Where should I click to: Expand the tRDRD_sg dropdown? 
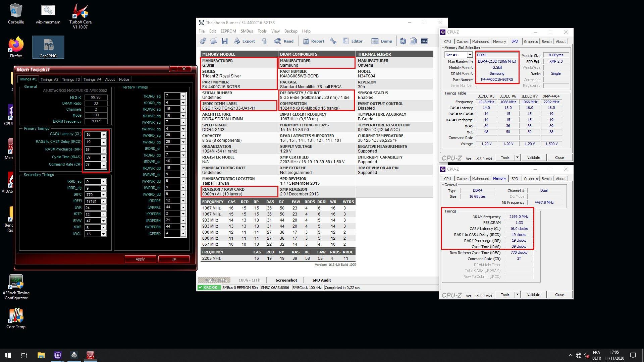pyautogui.click(x=183, y=96)
